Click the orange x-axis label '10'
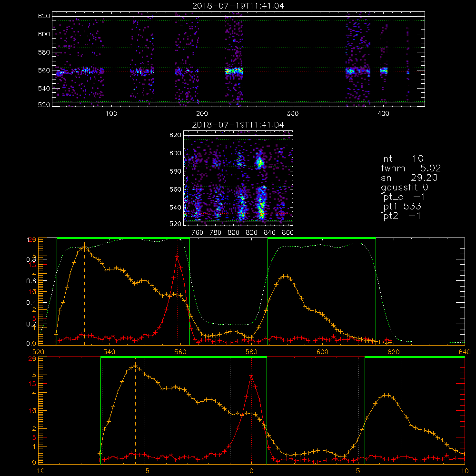This screenshot has height=476, width=476. 465,471
